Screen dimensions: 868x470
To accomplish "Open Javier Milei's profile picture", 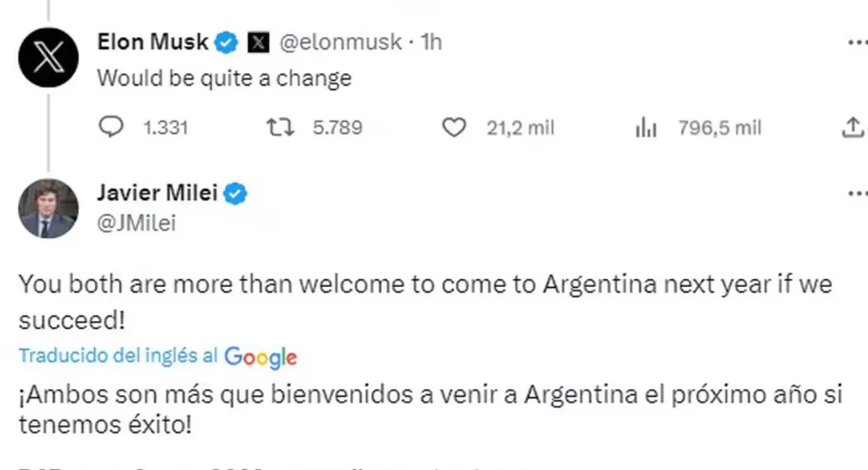I will (48, 209).
